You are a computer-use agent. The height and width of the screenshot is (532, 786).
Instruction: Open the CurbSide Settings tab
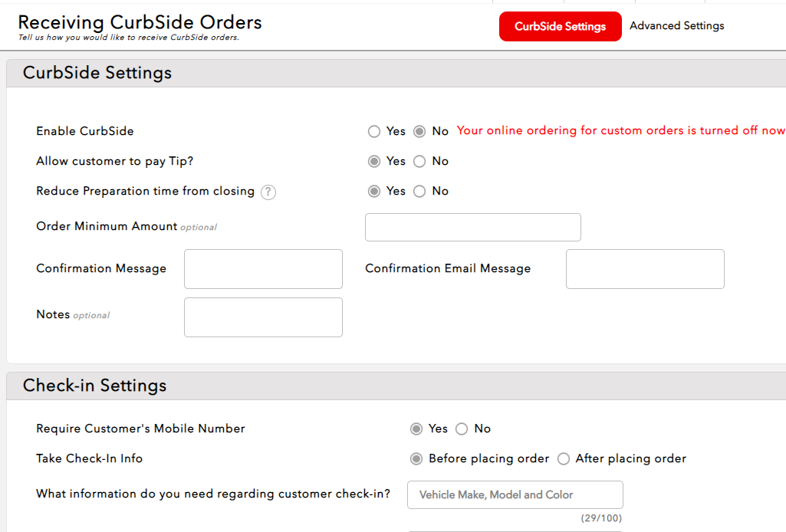(x=560, y=27)
